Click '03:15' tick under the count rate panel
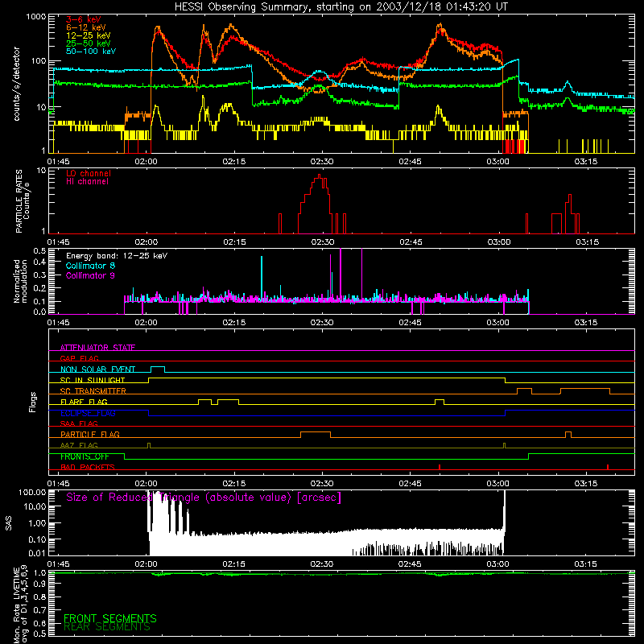Screen dimensions: 644x644 [x=586, y=162]
